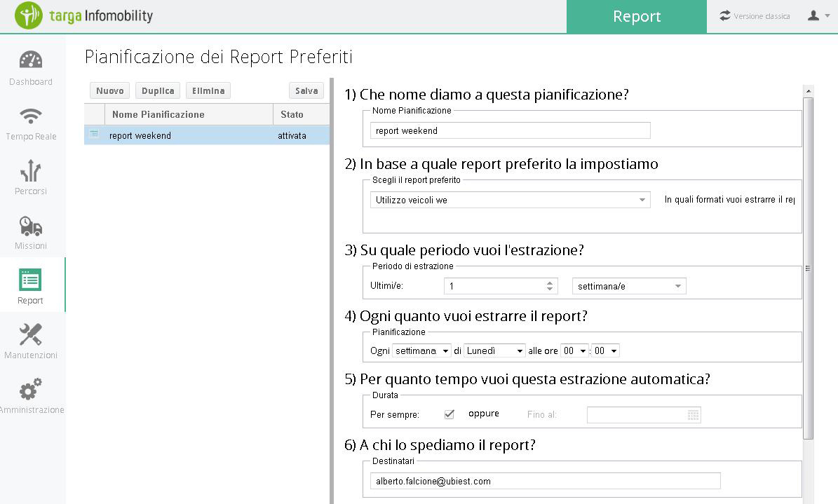Screen dimensions: 838x504
Task: Click the row icon next to report weekend
Action: 94,134
